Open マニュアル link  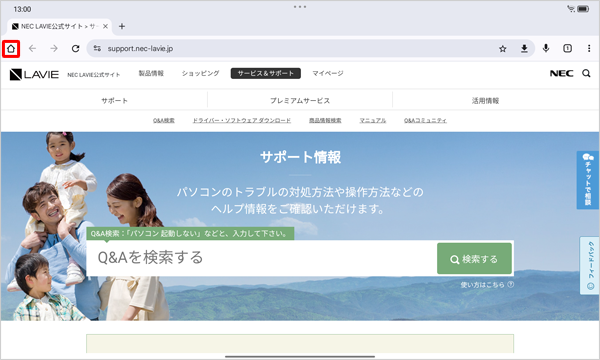click(x=373, y=121)
